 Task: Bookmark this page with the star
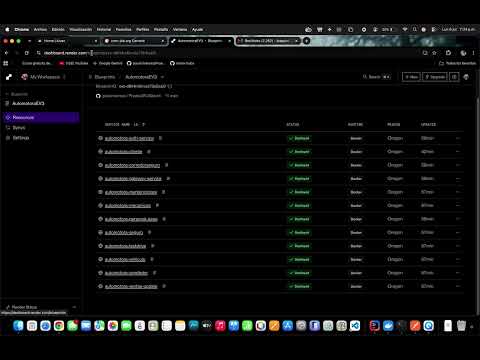point(434,53)
